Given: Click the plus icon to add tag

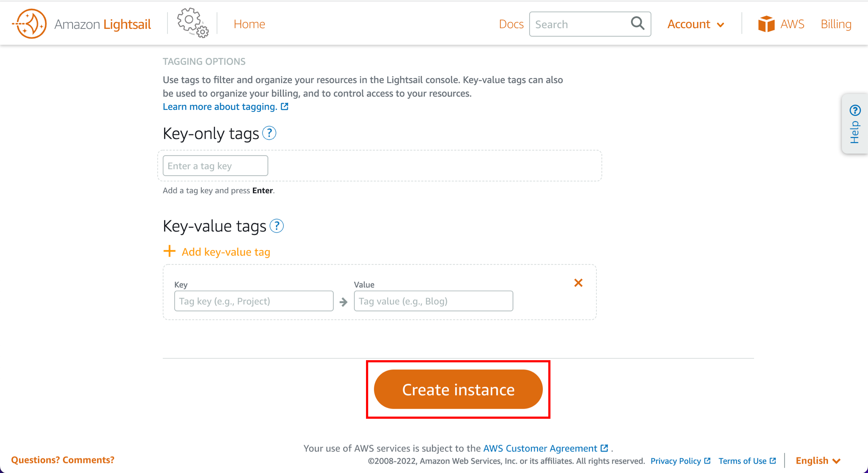Looking at the screenshot, I should (x=169, y=251).
